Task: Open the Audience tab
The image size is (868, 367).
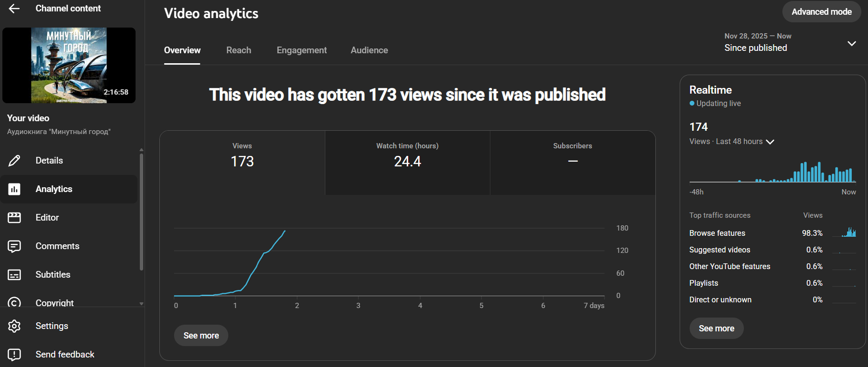Action: click(x=369, y=50)
